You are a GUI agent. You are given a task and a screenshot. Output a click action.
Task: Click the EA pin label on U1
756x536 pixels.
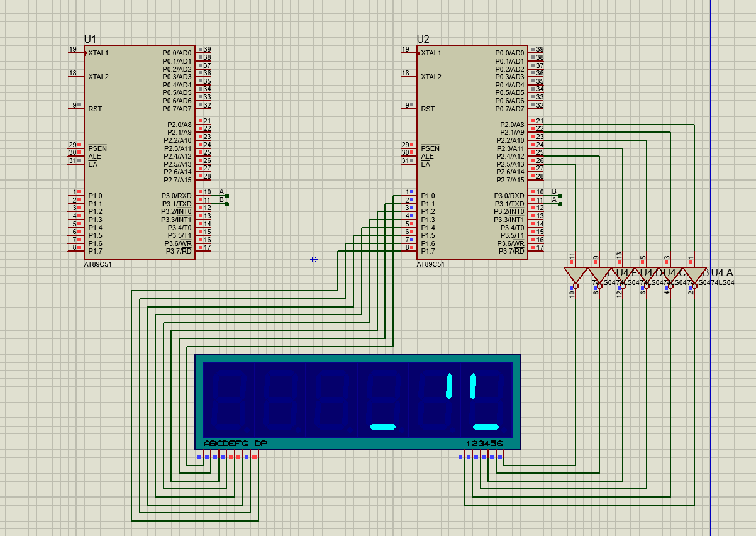(92, 164)
